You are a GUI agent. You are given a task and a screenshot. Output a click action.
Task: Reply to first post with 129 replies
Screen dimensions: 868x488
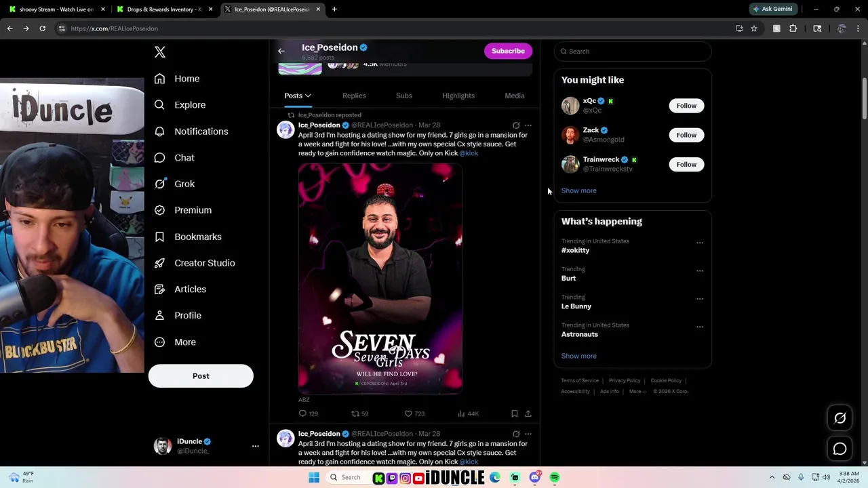coord(309,413)
